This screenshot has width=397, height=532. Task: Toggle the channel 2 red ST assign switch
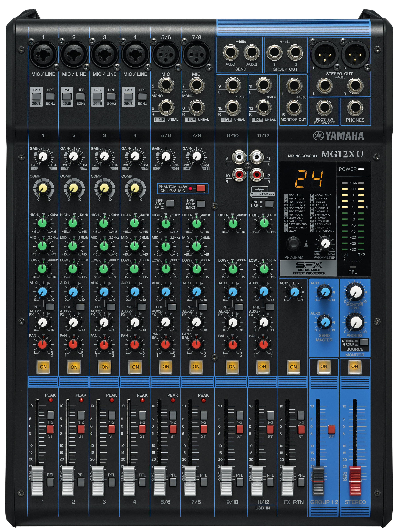coord(81,429)
